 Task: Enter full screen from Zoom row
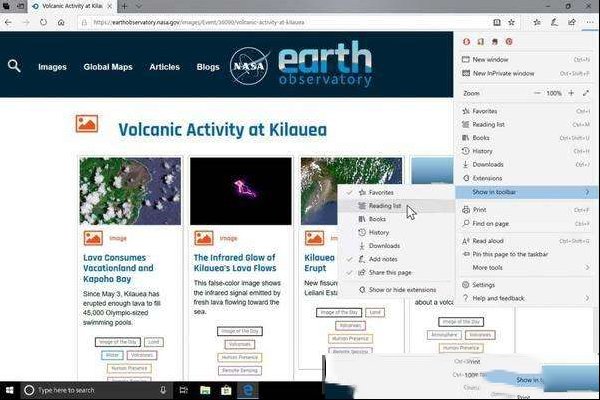pyautogui.click(x=586, y=93)
